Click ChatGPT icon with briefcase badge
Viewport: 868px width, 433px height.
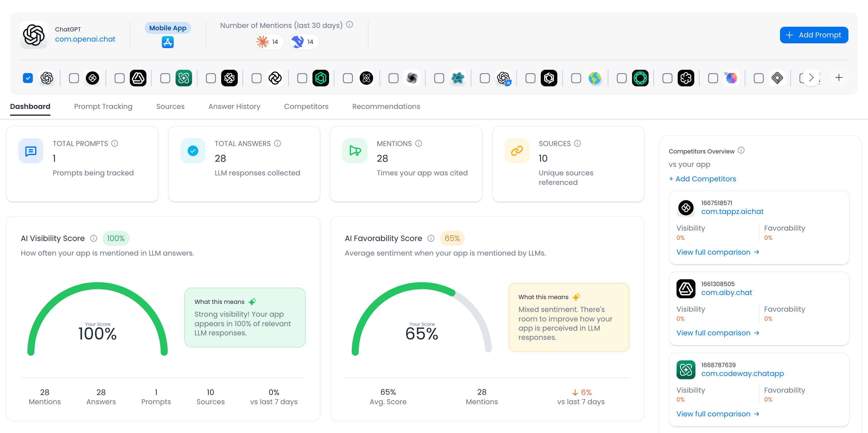[503, 78]
